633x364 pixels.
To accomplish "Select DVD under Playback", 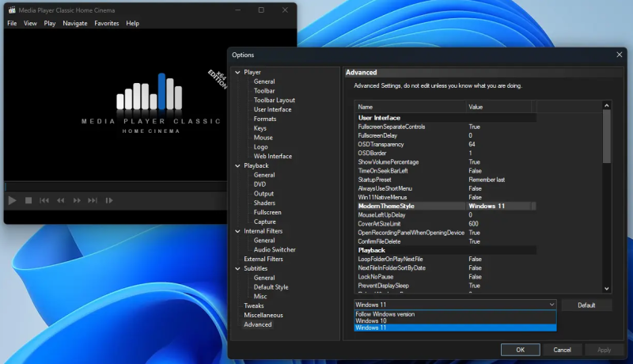I will (x=260, y=184).
